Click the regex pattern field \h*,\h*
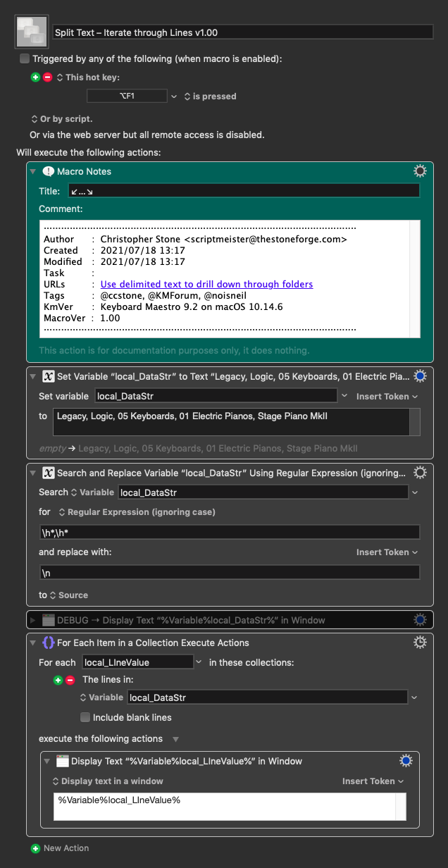Image resolution: width=448 pixels, height=868 pixels. [230, 532]
